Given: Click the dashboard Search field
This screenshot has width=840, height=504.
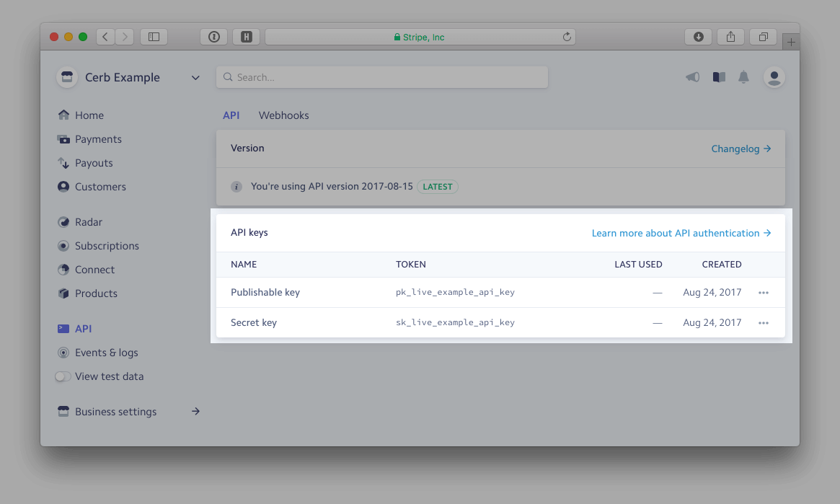Looking at the screenshot, I should point(382,77).
